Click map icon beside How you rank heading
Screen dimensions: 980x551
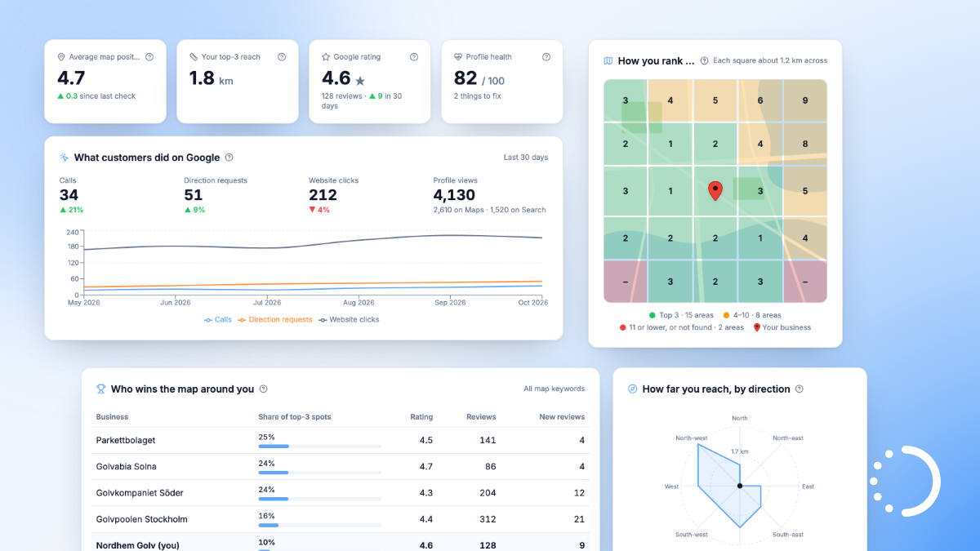[x=608, y=60]
